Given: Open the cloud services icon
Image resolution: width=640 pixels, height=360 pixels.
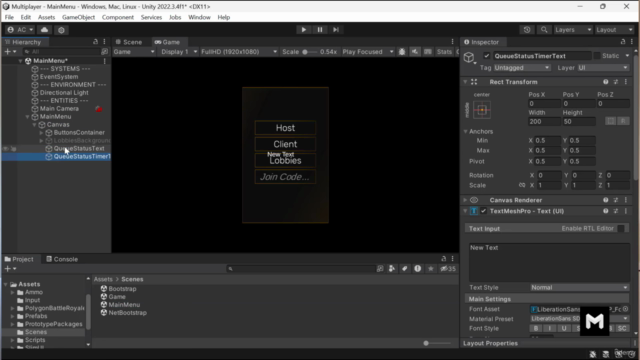Looking at the screenshot, I should [44, 30].
